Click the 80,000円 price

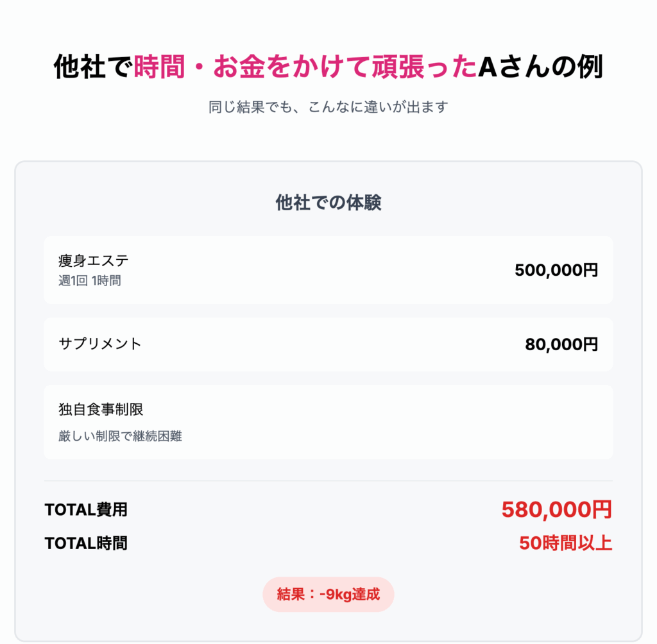click(x=561, y=344)
